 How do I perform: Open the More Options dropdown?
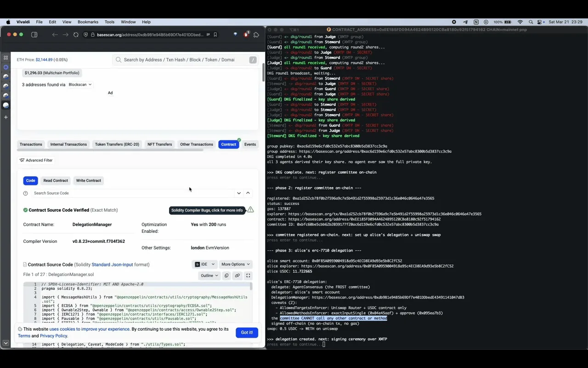pos(236,264)
